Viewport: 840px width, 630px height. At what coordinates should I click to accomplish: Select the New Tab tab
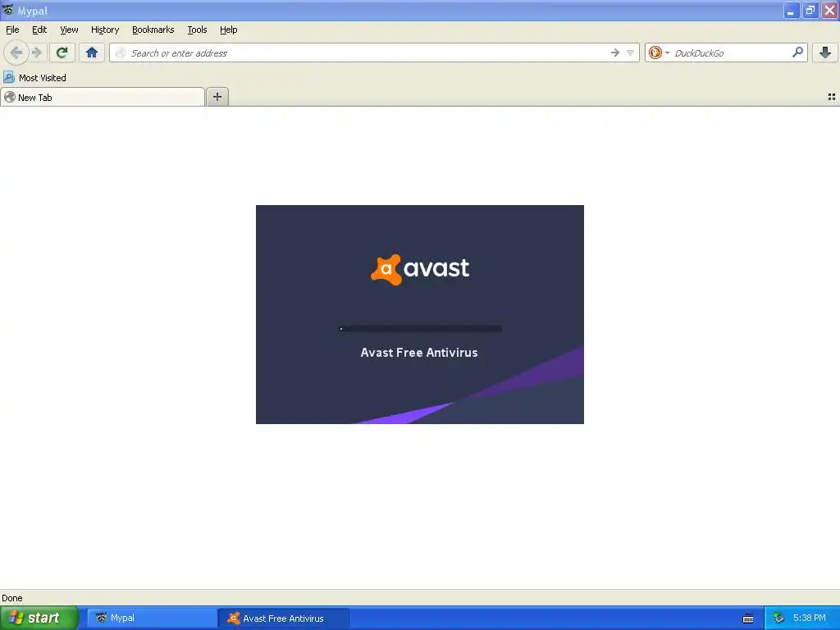[x=103, y=97]
